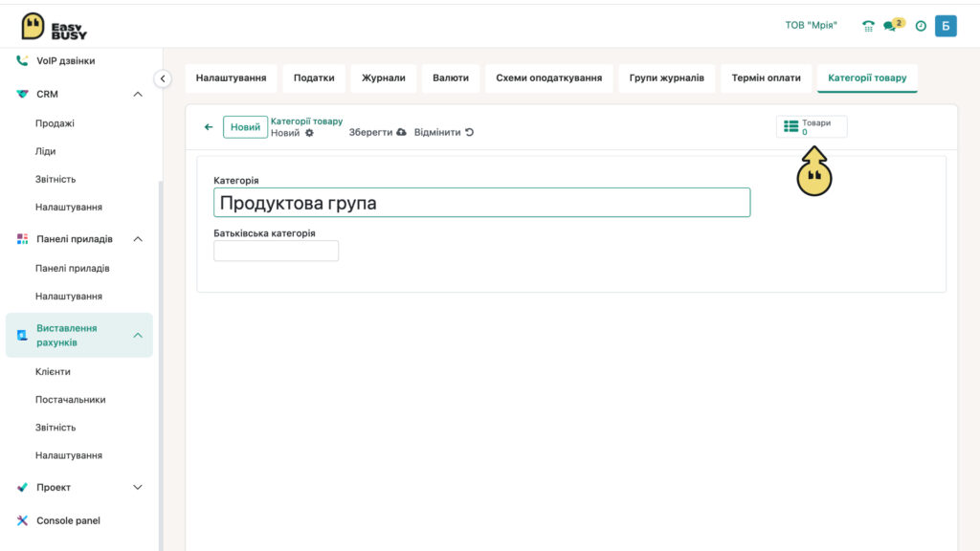
Task: Click the EasyBusy logo
Action: coord(54,27)
